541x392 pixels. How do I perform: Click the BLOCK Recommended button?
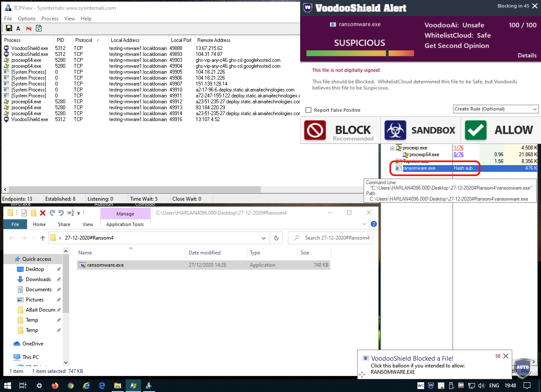pyautogui.click(x=340, y=130)
